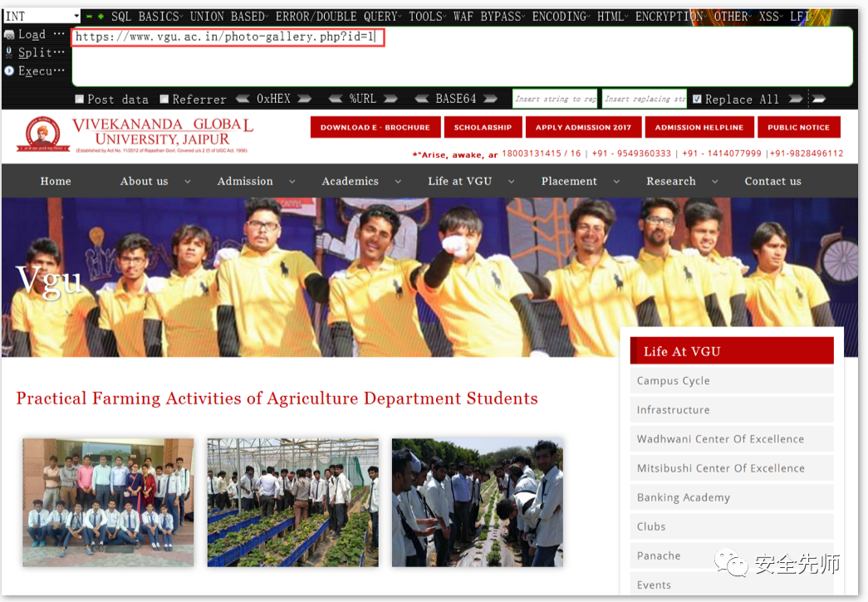The image size is (868, 602).
Task: Click the HackBar Load URL icon
Action: (x=9, y=35)
